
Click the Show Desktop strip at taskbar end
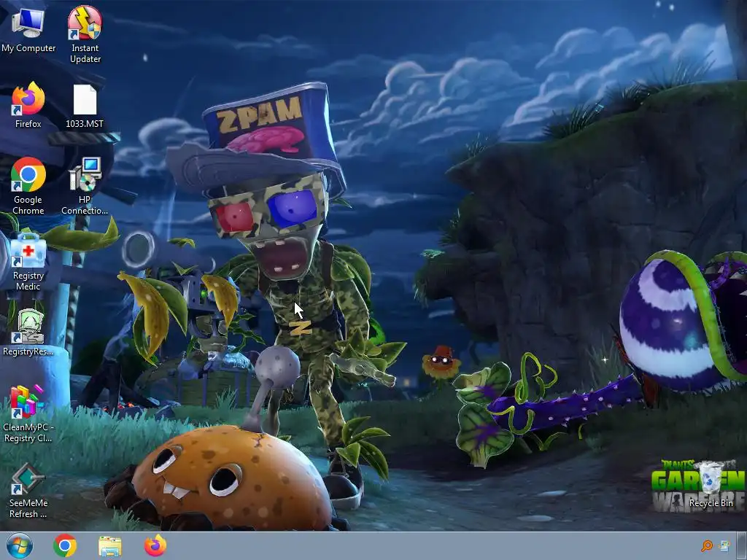coord(742,545)
